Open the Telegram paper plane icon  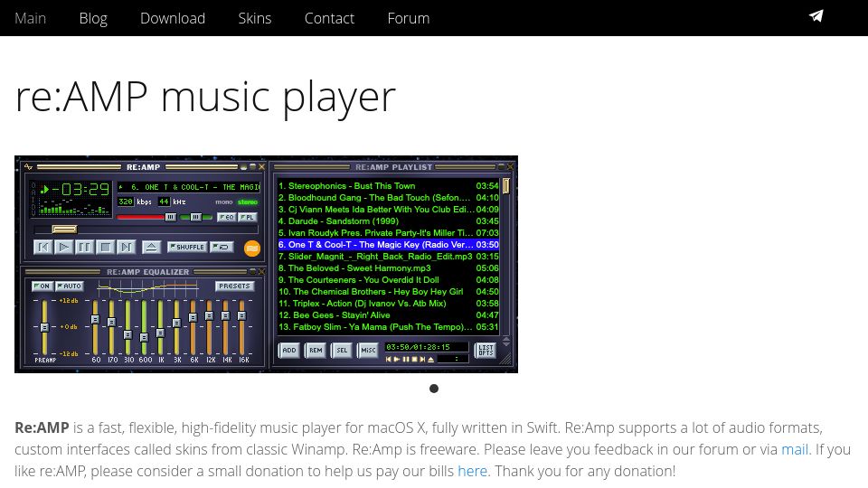click(x=816, y=16)
